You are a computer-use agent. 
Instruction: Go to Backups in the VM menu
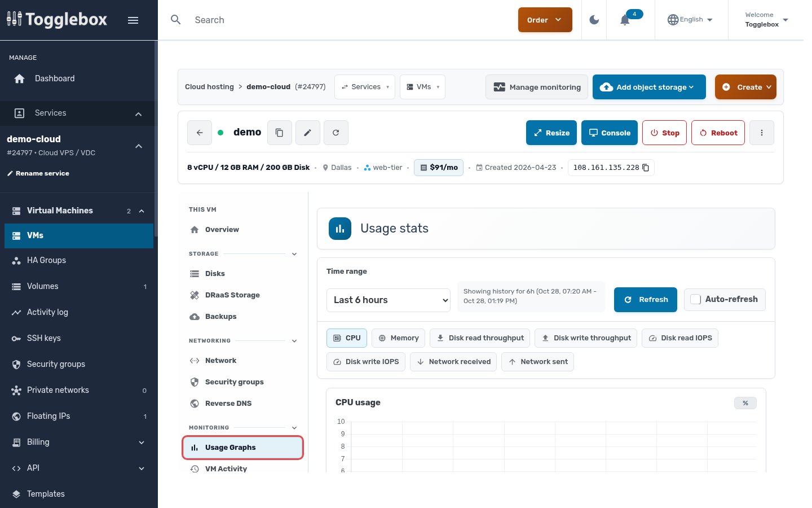[243, 317]
